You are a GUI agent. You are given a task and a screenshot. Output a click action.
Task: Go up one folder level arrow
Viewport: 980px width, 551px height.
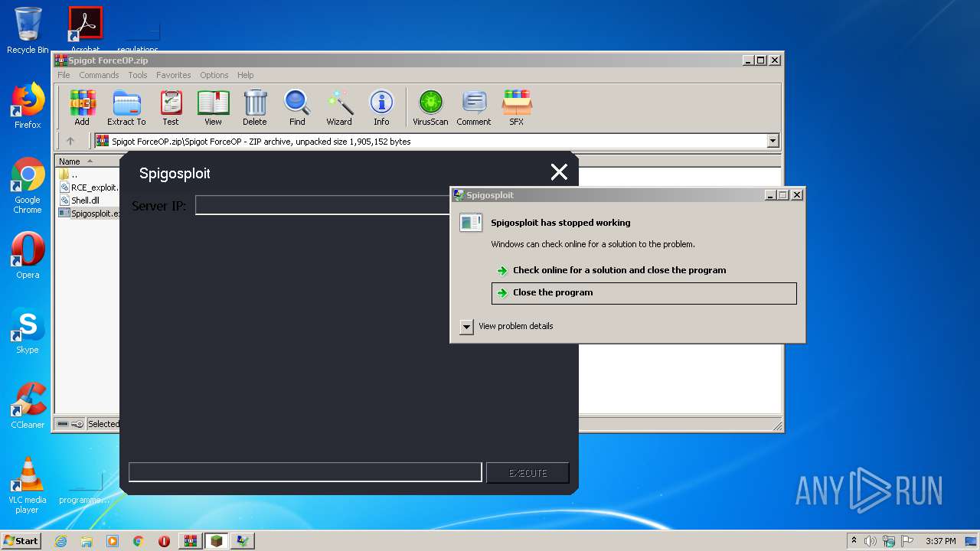(x=70, y=141)
